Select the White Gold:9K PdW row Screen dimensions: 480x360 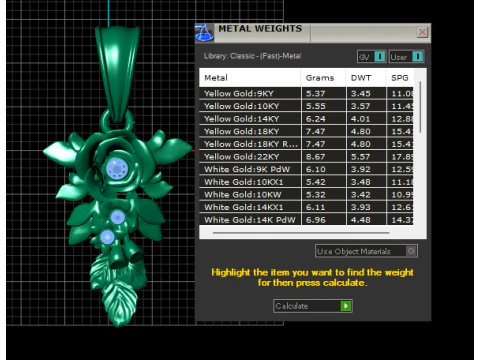point(306,169)
